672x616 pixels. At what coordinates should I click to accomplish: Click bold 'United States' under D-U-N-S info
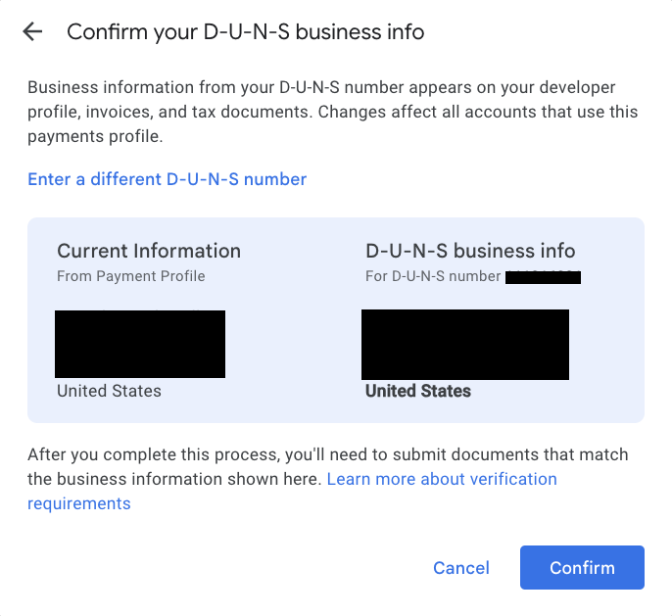coord(418,391)
